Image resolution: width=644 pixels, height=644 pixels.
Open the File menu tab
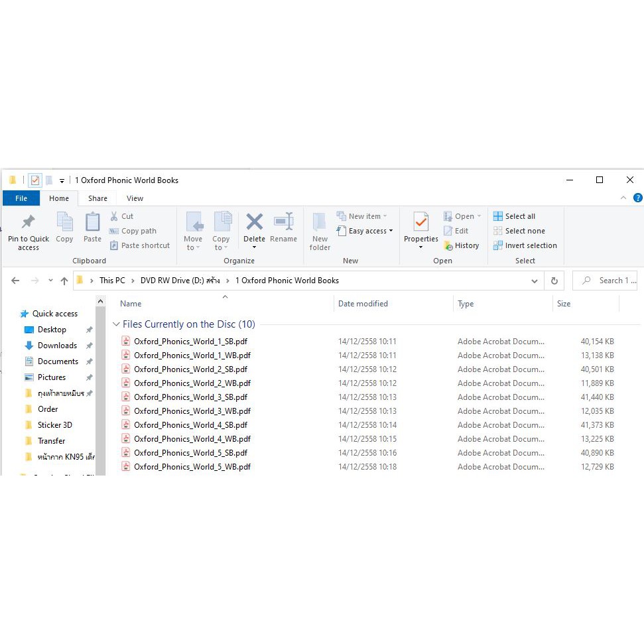click(x=21, y=198)
